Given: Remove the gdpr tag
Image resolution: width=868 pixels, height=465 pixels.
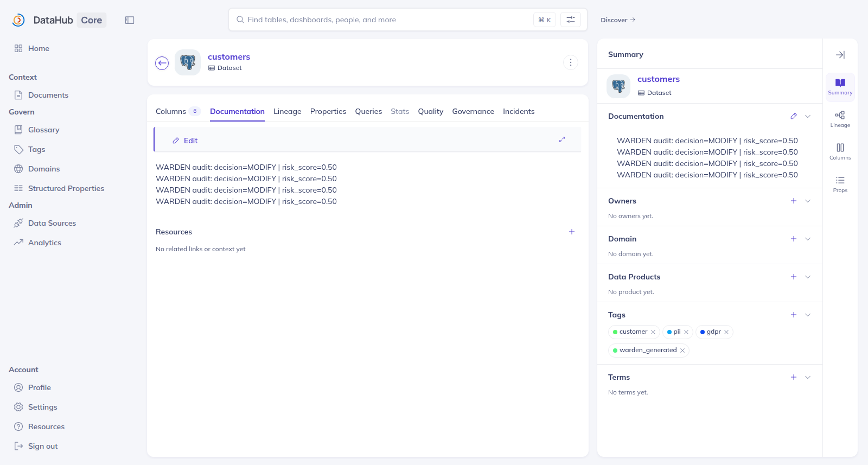Looking at the screenshot, I should tap(726, 332).
